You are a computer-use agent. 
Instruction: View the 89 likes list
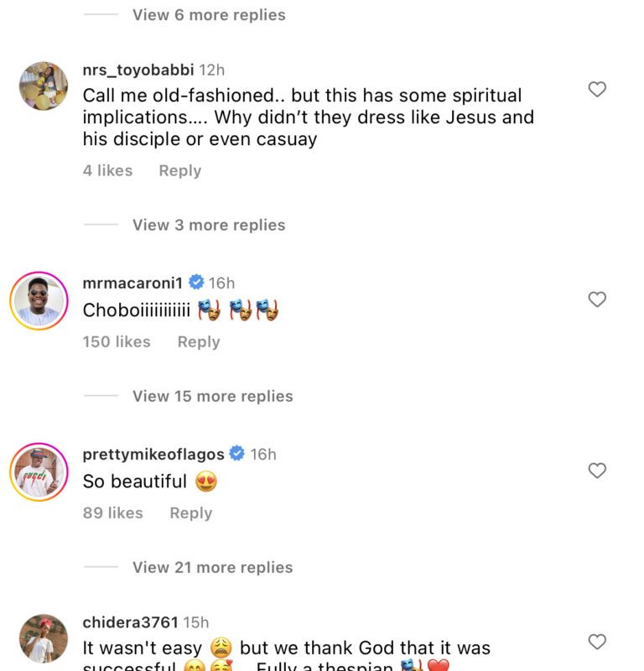tap(112, 512)
